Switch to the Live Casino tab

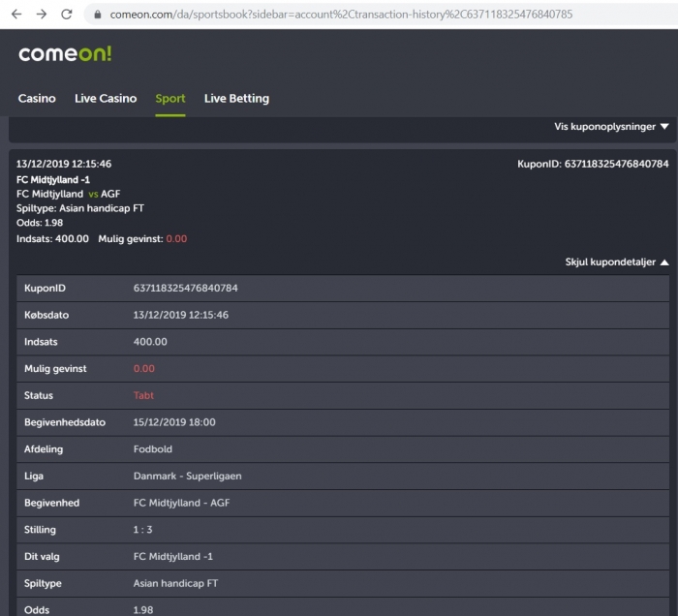(x=106, y=99)
